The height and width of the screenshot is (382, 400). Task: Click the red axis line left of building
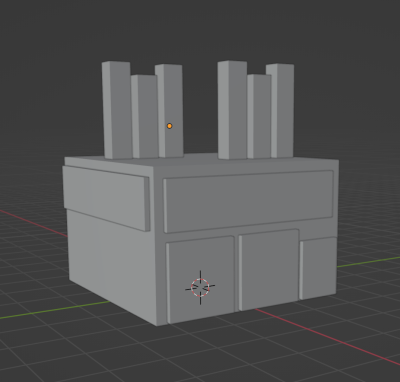pos(33,223)
